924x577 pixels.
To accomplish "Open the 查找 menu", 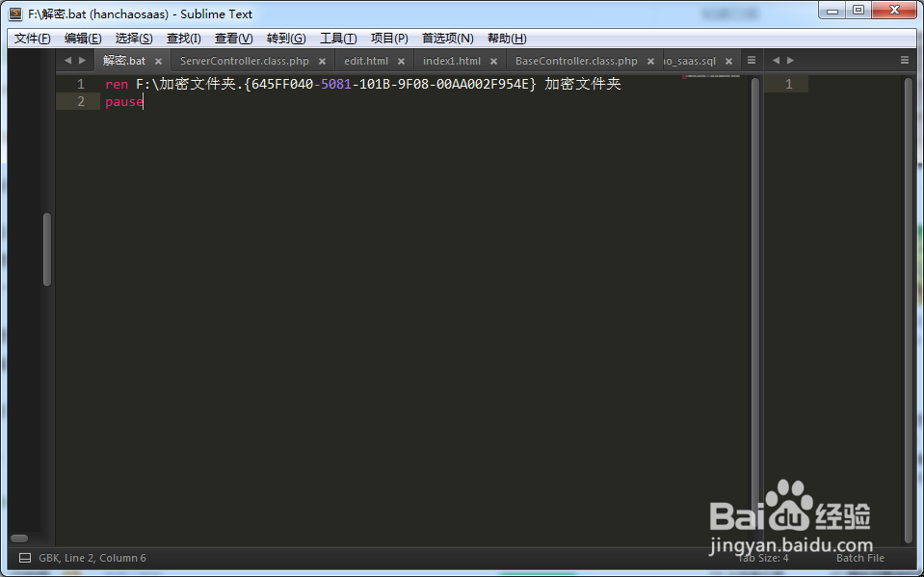I will (x=183, y=38).
